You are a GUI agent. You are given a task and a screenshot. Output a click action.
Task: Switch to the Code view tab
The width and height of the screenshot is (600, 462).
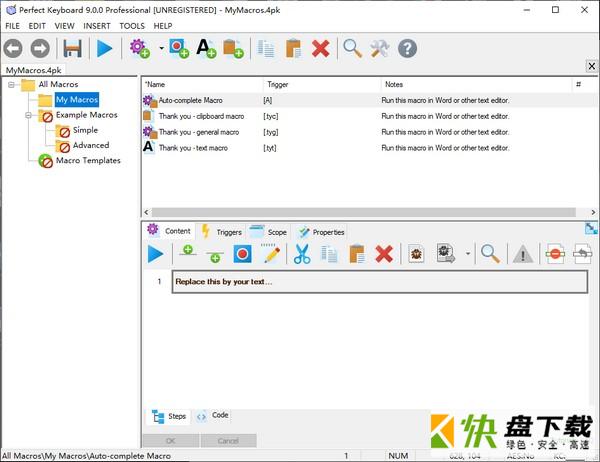click(213, 415)
